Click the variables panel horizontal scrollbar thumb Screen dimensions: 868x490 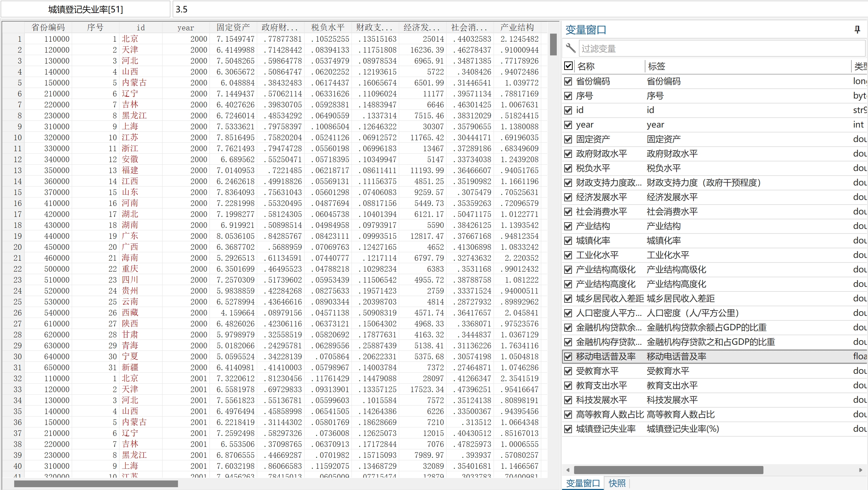(x=668, y=470)
